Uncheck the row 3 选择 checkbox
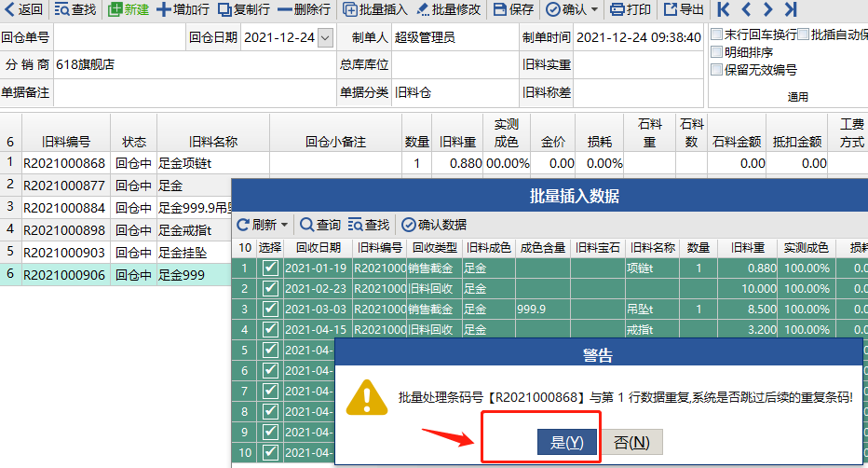868x468 pixels. (x=270, y=309)
